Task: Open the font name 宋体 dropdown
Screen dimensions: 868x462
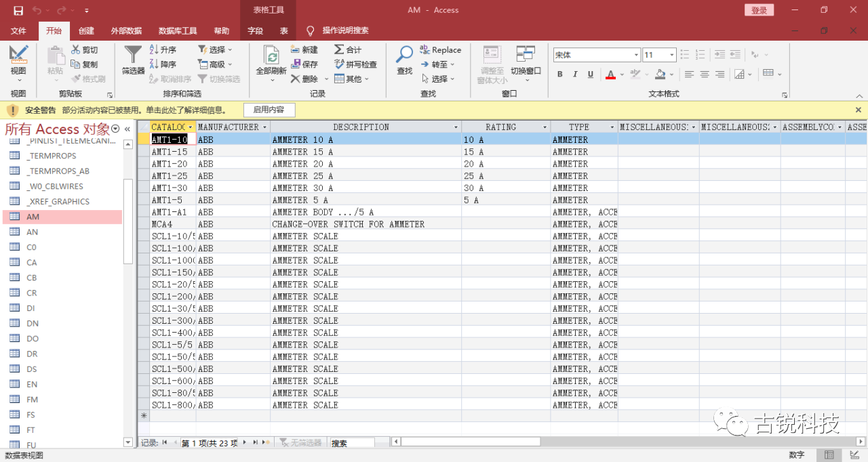Action: pos(636,55)
